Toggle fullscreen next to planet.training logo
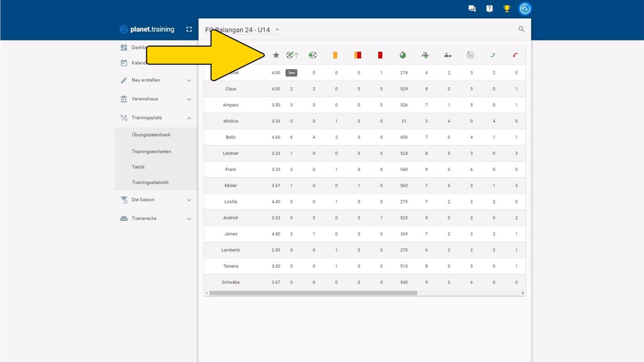The width and height of the screenshot is (644, 362). [x=189, y=29]
